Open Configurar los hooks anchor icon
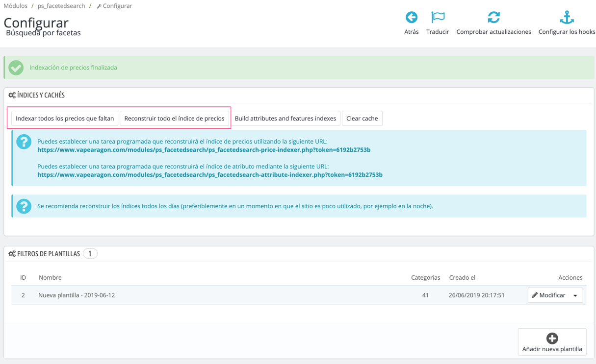Image resolution: width=596 pixels, height=364 pixels. [567, 17]
